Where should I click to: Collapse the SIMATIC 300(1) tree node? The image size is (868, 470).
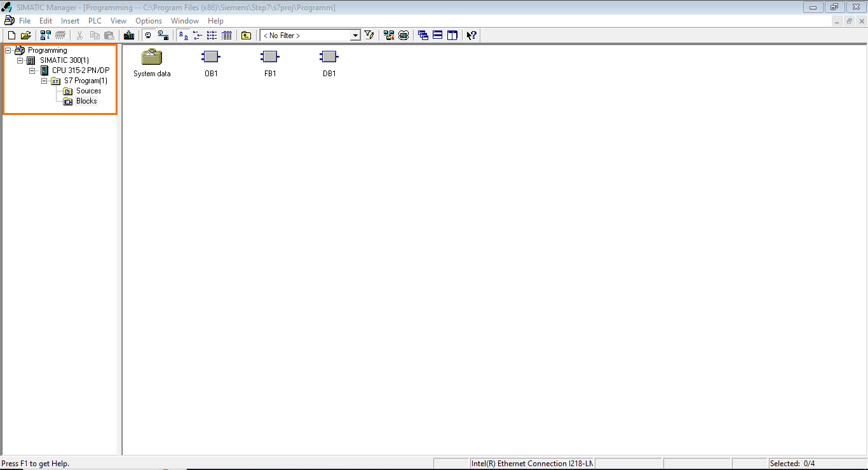pyautogui.click(x=20, y=60)
